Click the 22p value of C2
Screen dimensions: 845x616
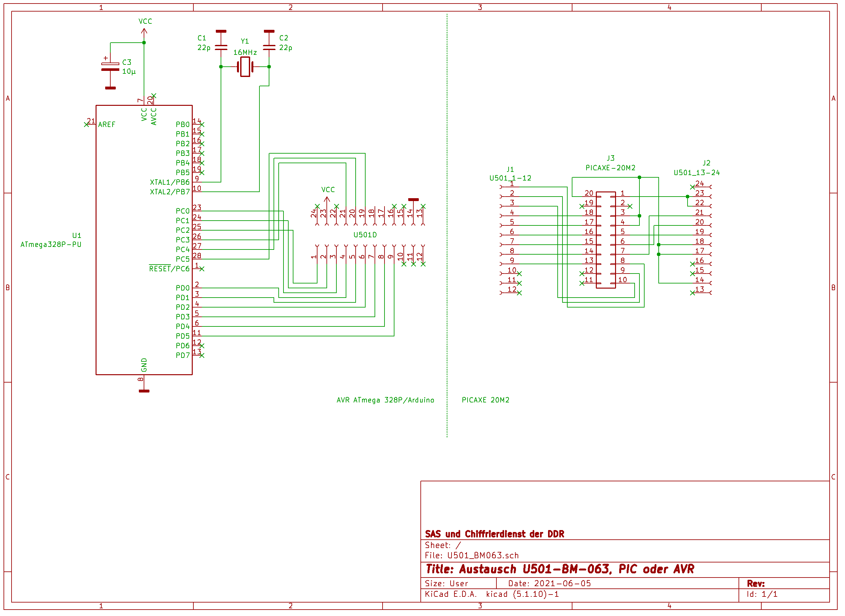coord(287,48)
